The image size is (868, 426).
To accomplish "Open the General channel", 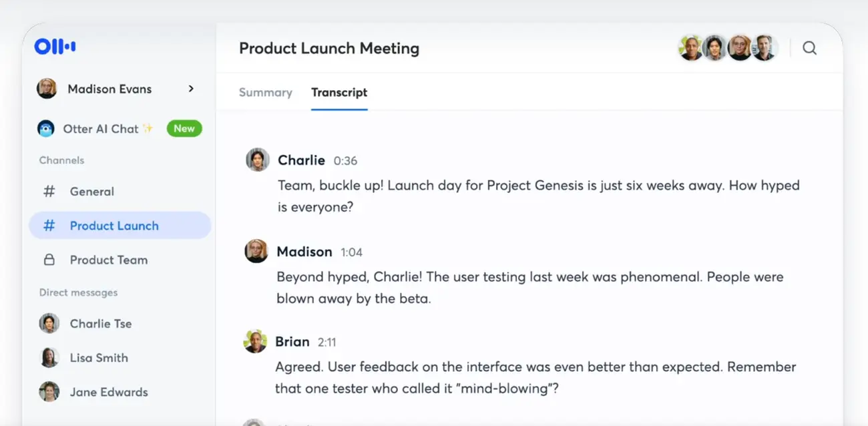I will (92, 192).
